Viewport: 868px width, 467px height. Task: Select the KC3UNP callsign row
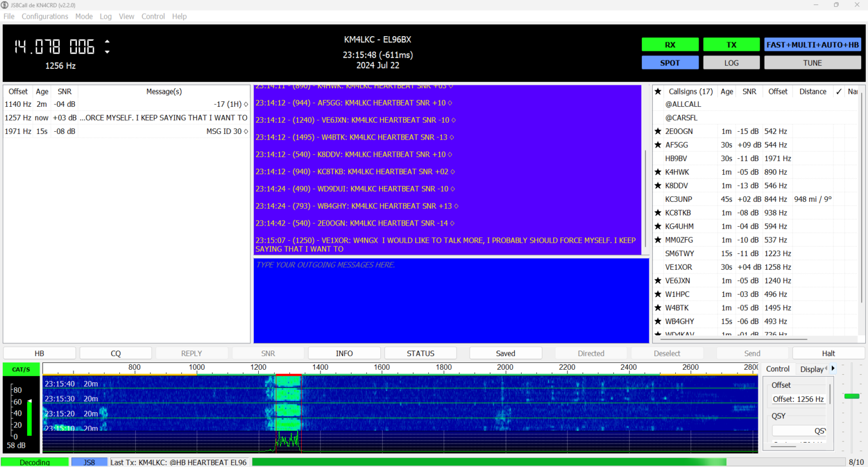coord(756,199)
